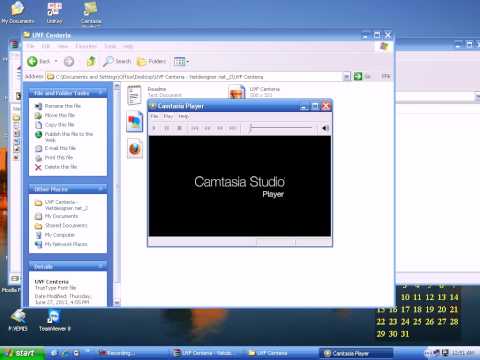Open My Documents desktop icon
Screen dimensions: 480x360
(17, 12)
